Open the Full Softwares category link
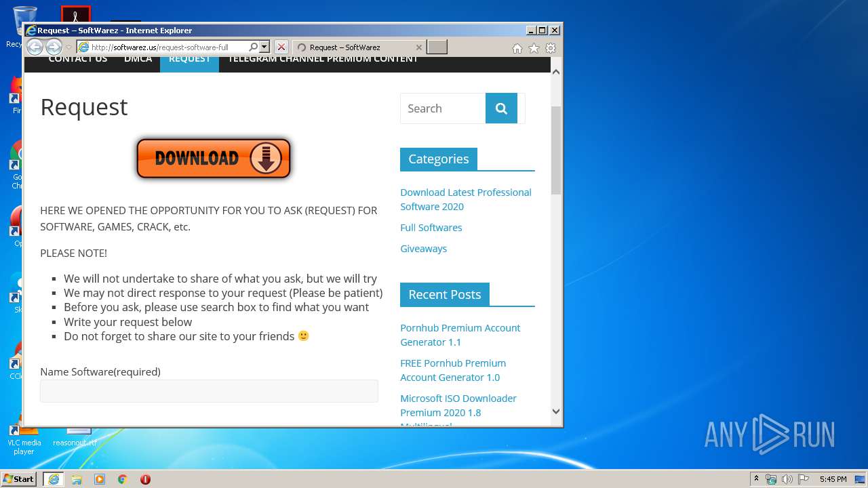The image size is (868, 488). (x=431, y=228)
